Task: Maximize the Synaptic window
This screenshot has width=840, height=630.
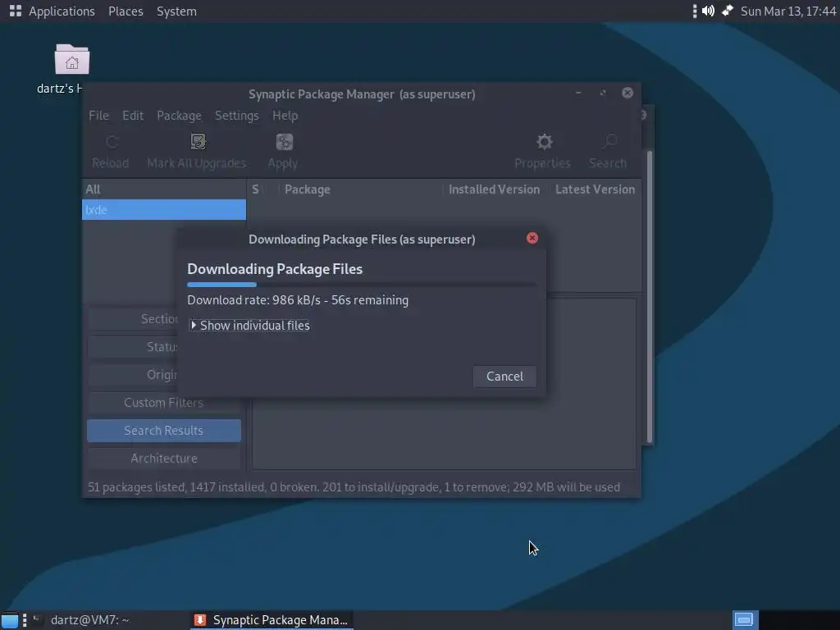Action: tap(603, 94)
